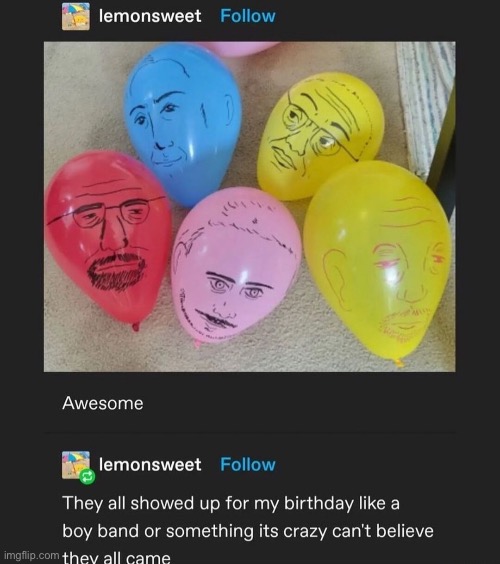This screenshot has width=500, height=564.
Task: Open lemonsweet's profile from top username
Action: coord(150,16)
